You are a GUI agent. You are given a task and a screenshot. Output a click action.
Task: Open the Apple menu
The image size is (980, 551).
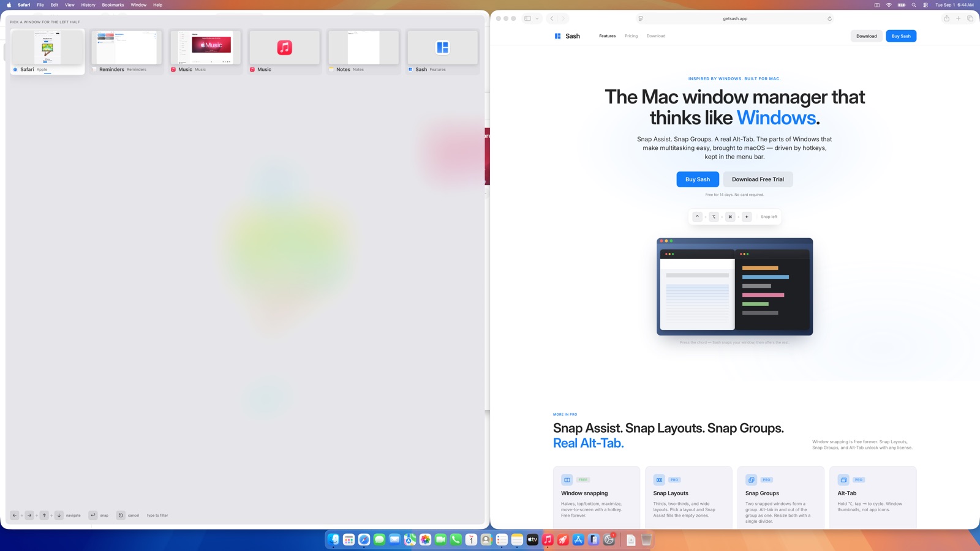9,5
